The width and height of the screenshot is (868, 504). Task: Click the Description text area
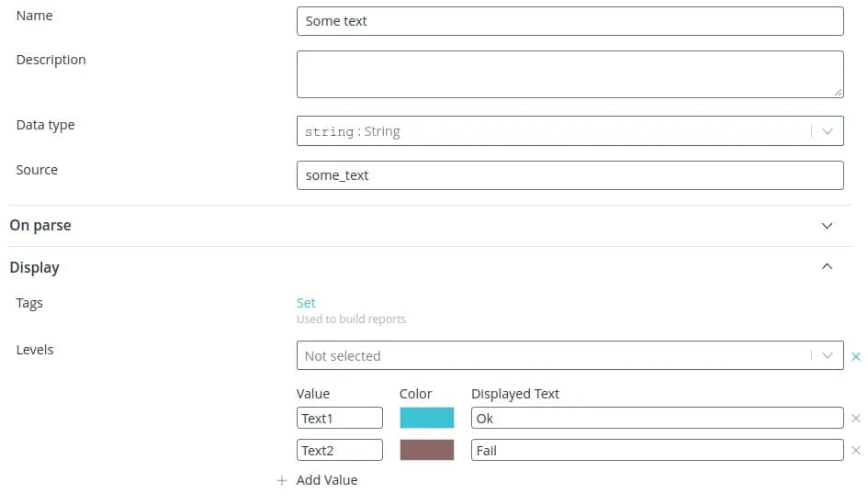pos(569,73)
